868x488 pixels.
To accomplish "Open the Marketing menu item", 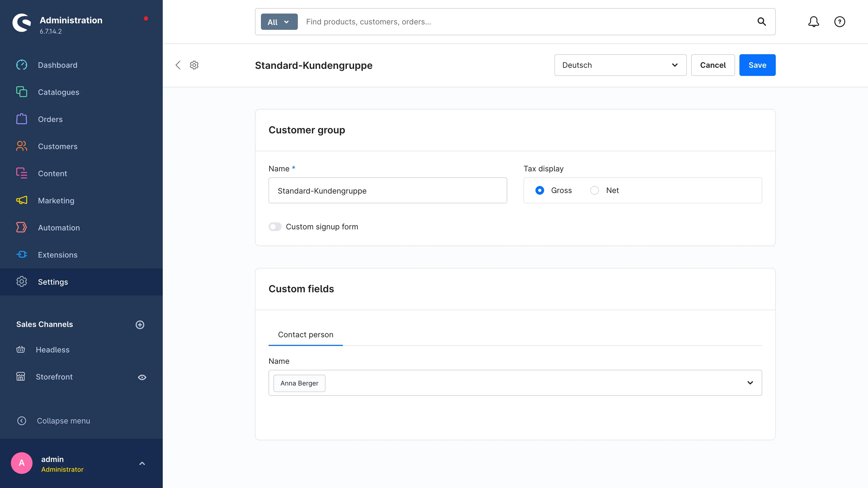I will pyautogui.click(x=81, y=200).
